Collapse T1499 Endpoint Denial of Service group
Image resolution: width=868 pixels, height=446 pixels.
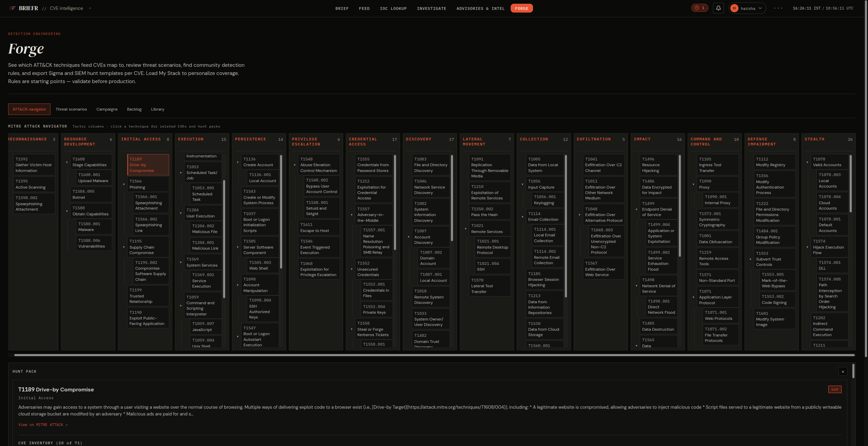(636, 210)
